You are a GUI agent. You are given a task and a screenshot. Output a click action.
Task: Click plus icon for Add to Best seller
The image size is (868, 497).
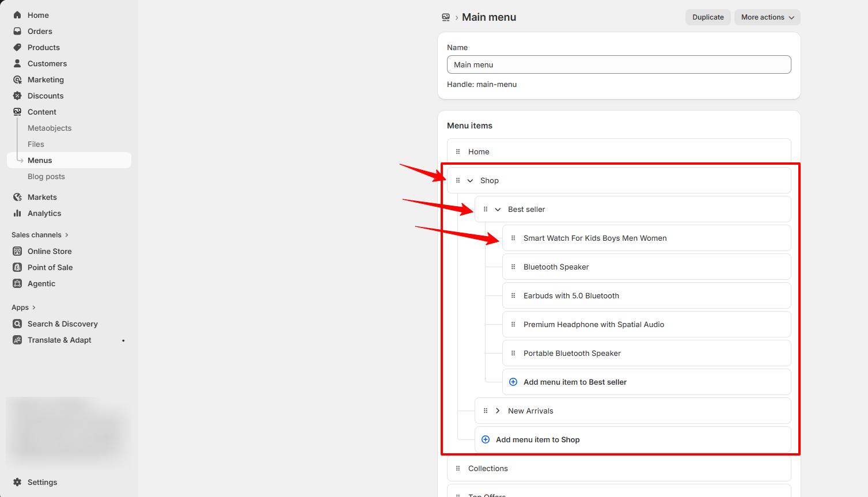513,382
